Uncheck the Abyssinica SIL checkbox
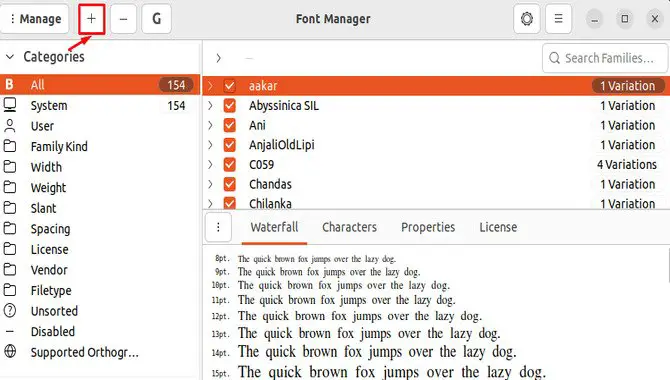 [x=229, y=105]
